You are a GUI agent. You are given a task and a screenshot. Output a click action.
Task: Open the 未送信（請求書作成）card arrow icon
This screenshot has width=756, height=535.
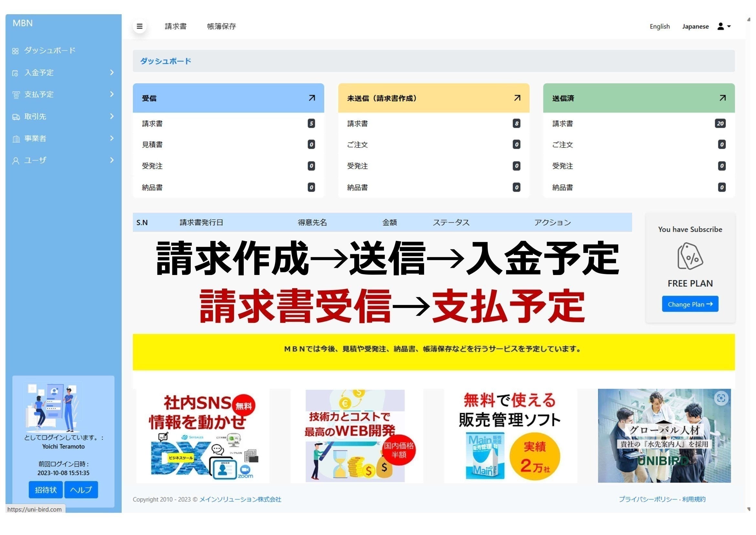pos(517,98)
